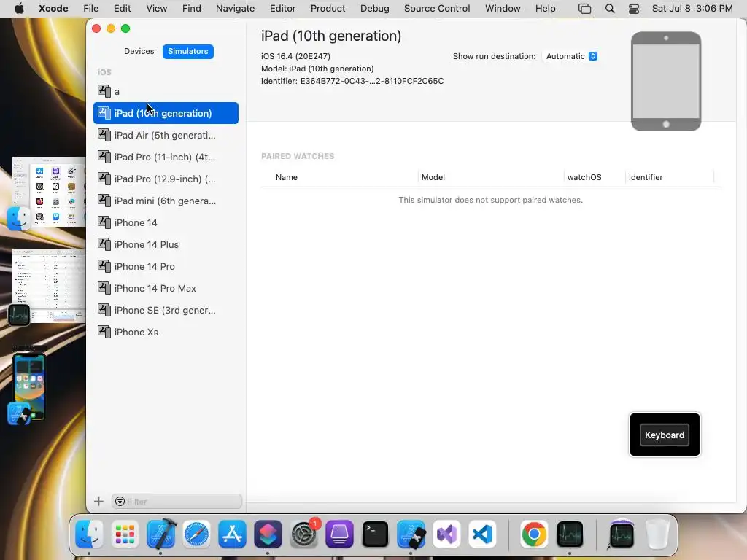Open System Settings from the Dock
This screenshot has width=747, height=560.
[303, 534]
